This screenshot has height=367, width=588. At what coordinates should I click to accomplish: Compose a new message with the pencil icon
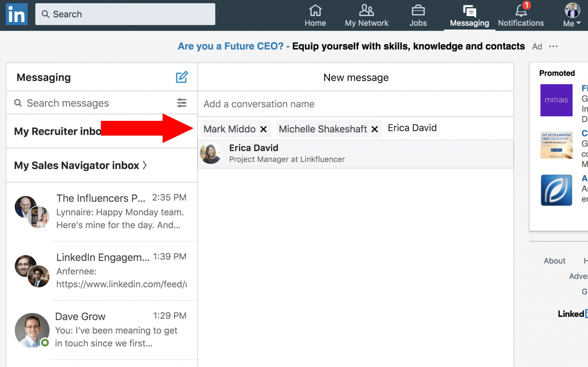182,77
